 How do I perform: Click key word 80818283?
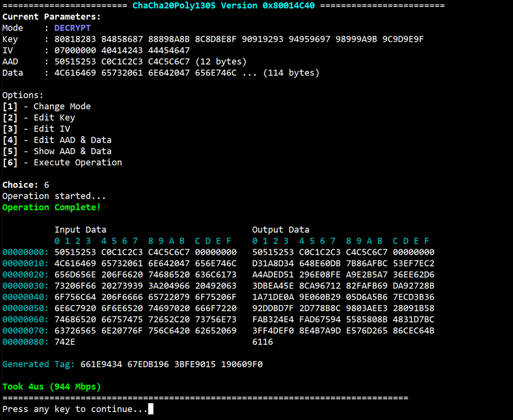tap(75, 39)
